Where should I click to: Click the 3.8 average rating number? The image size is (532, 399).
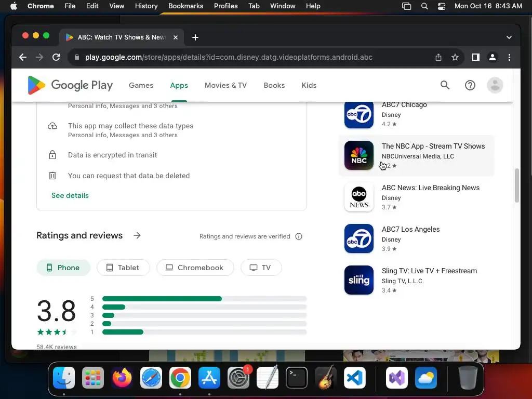(56, 311)
